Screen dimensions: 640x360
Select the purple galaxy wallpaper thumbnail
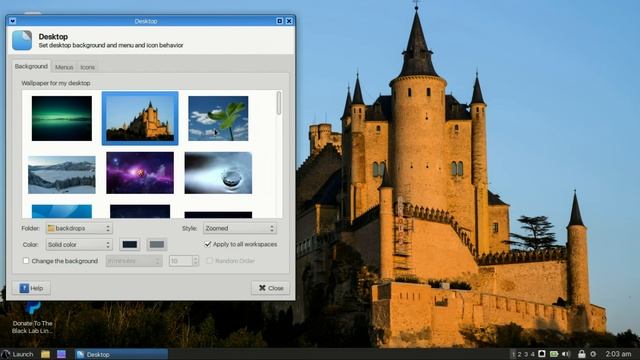[140, 173]
